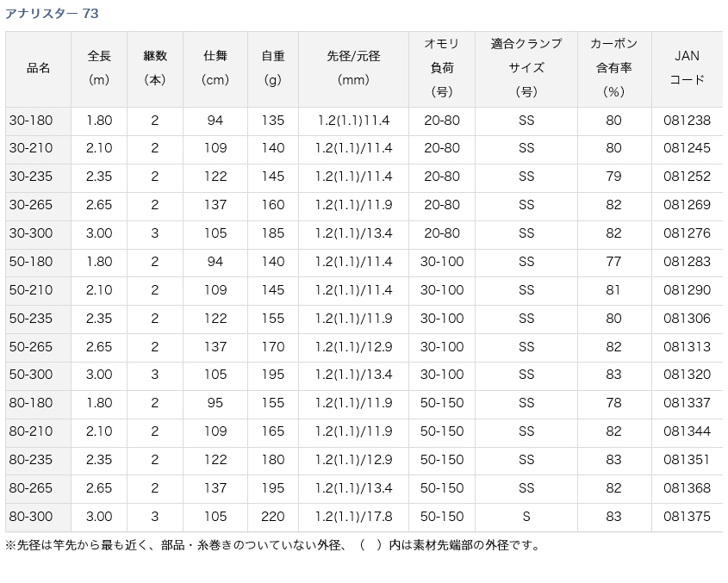
Task: Click sinker load 30-100 in 50-235 row
Action: 442,319
